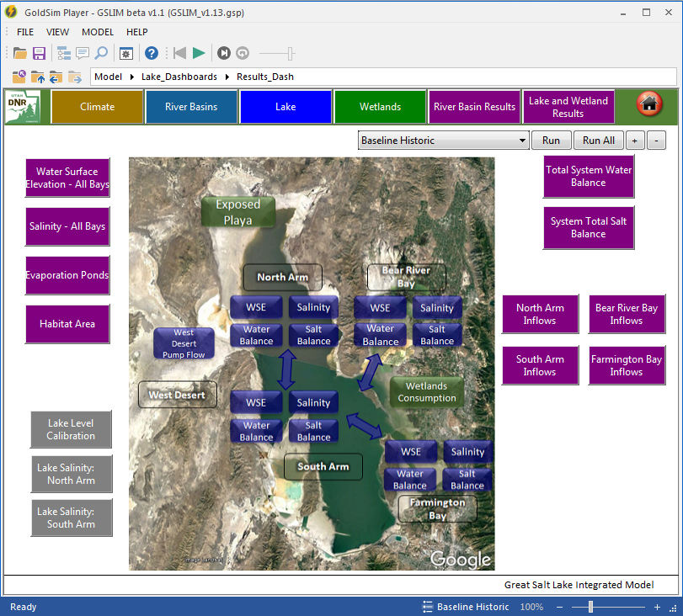Click the grayed loop/repeat round icon
Viewport: 683px width, 616px height.
(x=243, y=54)
